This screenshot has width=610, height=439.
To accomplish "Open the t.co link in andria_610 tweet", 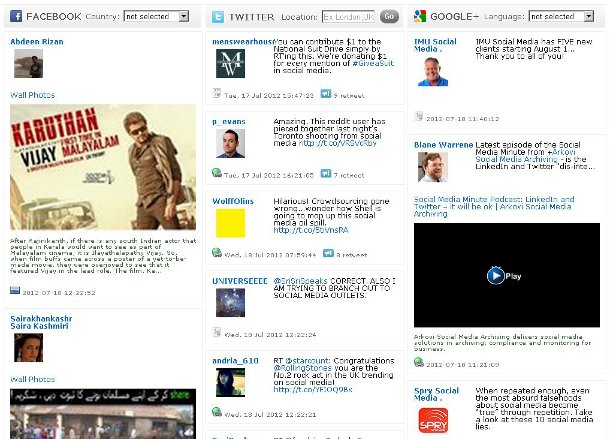I will (x=313, y=389).
